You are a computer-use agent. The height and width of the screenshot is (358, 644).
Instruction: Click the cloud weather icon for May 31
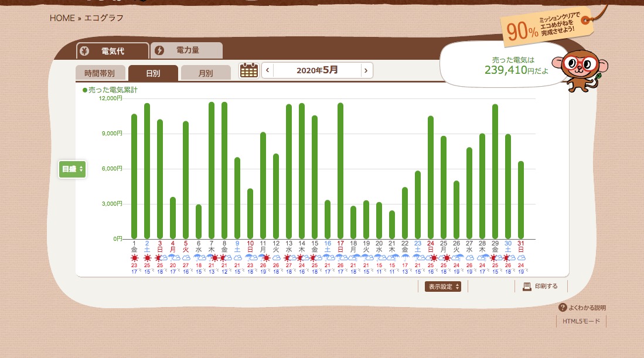[x=521, y=258]
